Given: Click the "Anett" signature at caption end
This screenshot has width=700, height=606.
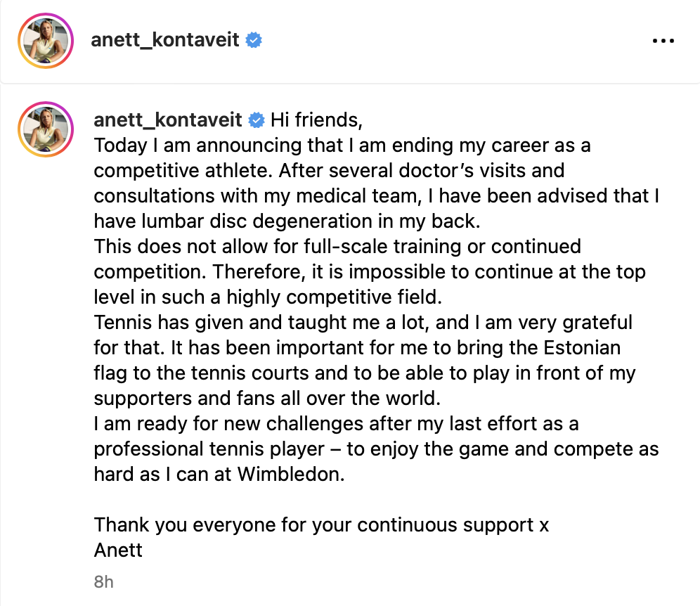Looking at the screenshot, I should click(118, 549).
